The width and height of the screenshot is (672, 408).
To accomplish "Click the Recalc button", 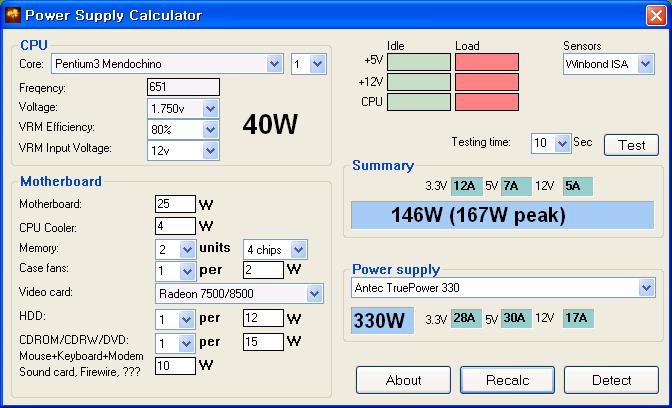I will click(507, 380).
